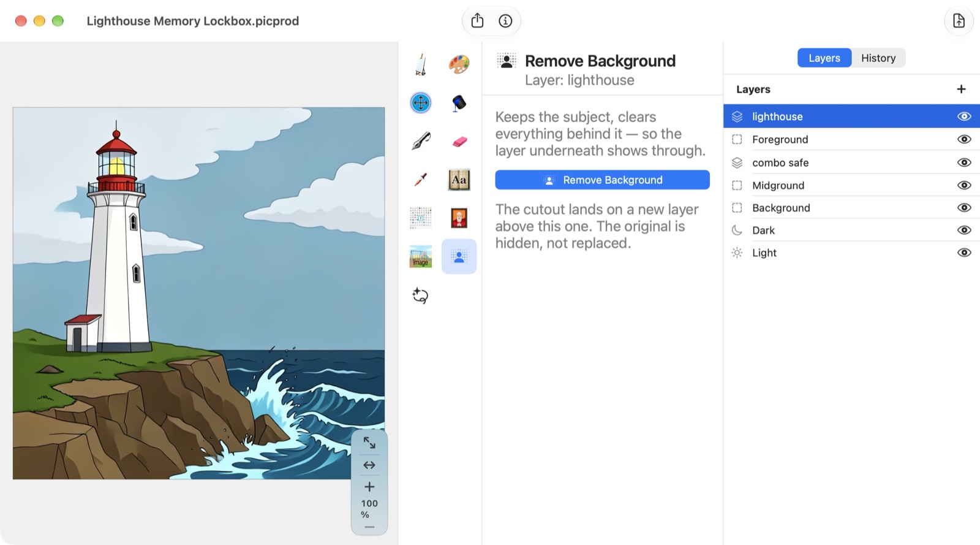Viewport: 980px width, 545px height.
Task: Select the lighthouse layer row
Action: pyautogui.click(x=851, y=116)
